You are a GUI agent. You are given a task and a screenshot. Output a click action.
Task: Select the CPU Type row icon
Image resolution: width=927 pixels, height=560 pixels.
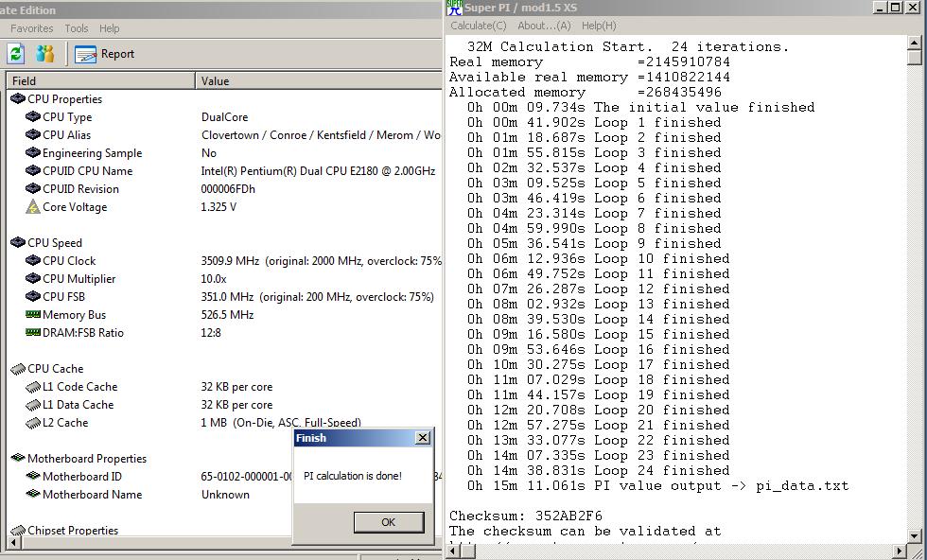33,117
